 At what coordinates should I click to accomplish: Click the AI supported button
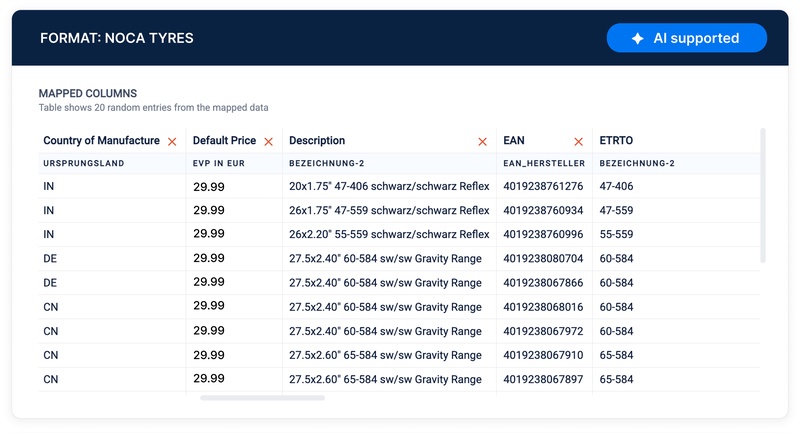click(x=686, y=39)
